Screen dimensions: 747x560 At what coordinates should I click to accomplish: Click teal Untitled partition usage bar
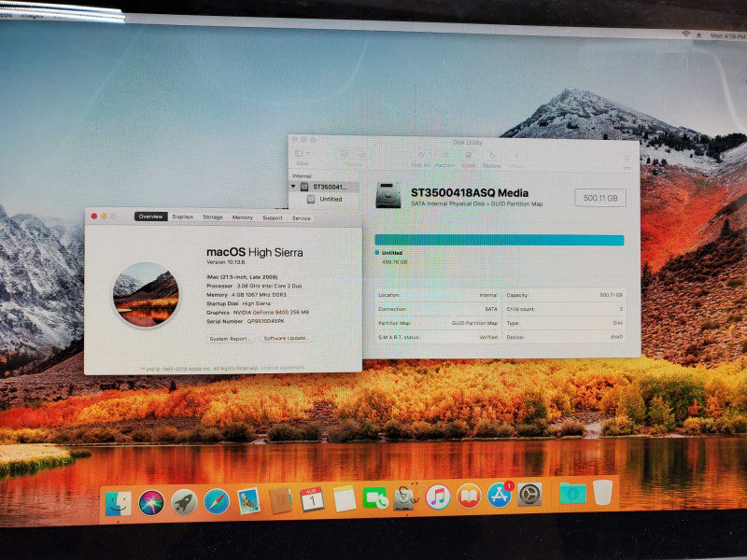(x=499, y=240)
